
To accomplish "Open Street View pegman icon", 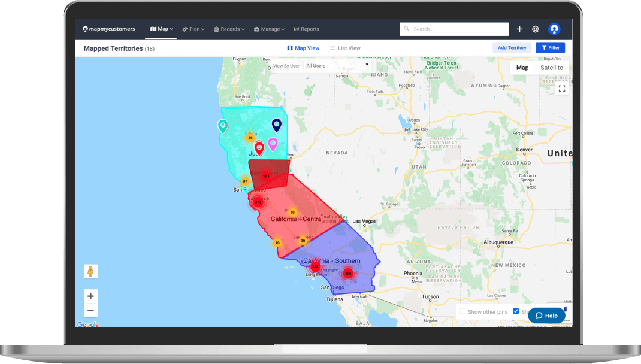I will pyautogui.click(x=90, y=271).
